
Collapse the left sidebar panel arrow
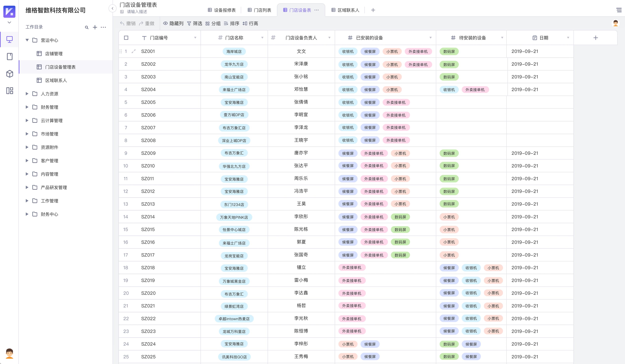click(x=112, y=9)
